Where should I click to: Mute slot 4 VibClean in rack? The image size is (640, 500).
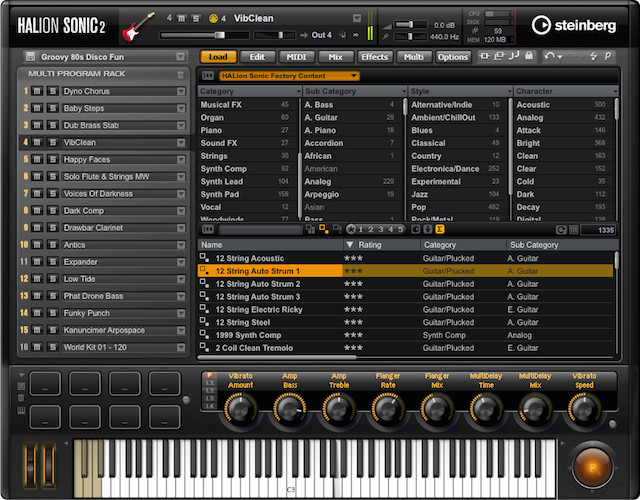point(37,142)
